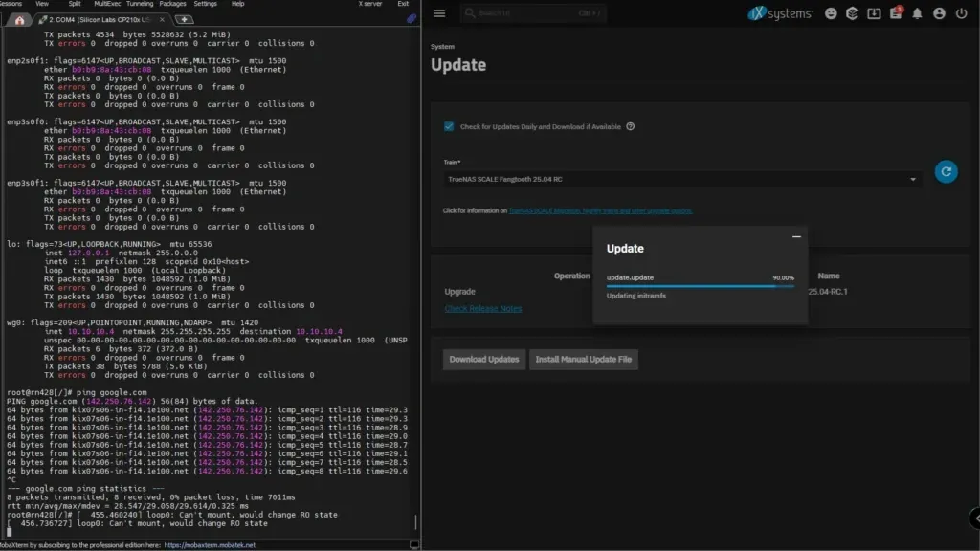This screenshot has height=551, width=980.
Task: Click the Install Manual Update File button
Action: point(583,360)
